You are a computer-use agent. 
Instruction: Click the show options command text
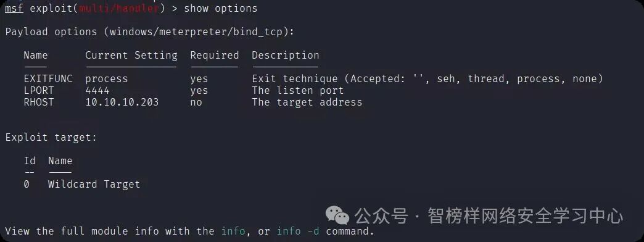221,8
